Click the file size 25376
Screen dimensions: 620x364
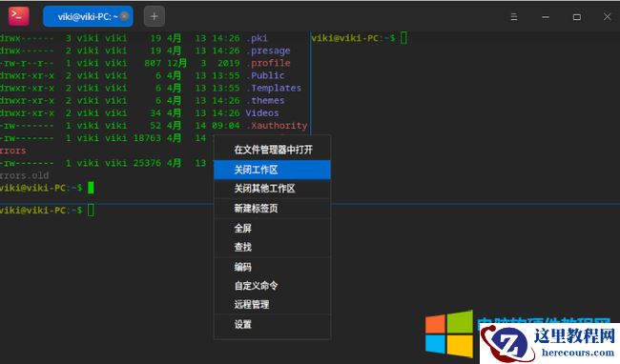point(147,163)
